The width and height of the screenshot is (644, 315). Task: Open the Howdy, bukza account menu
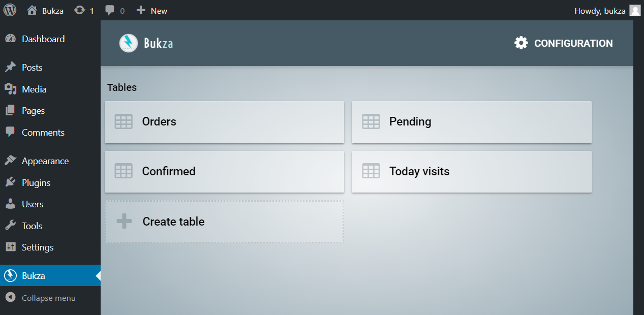point(600,11)
